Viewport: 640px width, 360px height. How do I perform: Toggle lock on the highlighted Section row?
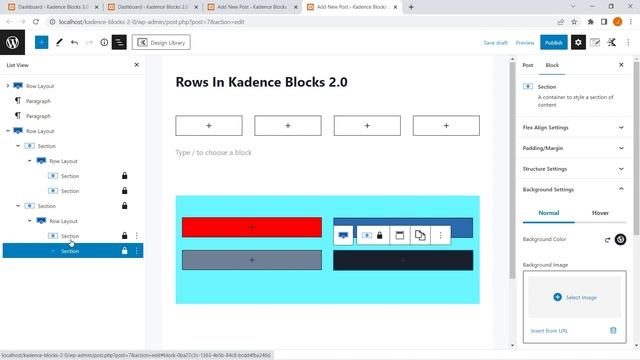pyautogui.click(x=124, y=251)
